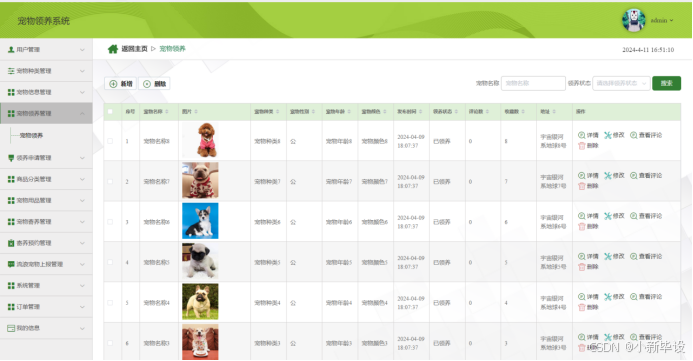Click 修改 for row 宠物名称8
The image size is (693, 361).
(614, 135)
